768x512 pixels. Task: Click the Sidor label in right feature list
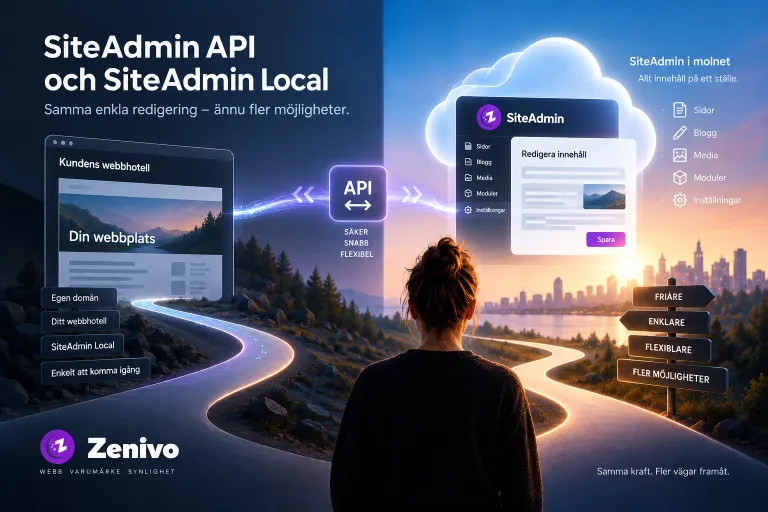pos(703,110)
